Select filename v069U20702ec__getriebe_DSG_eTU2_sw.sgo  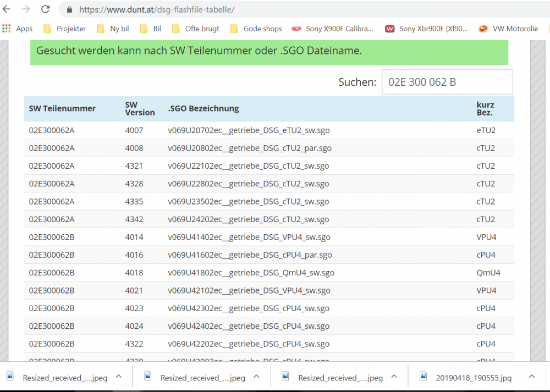tap(249, 130)
